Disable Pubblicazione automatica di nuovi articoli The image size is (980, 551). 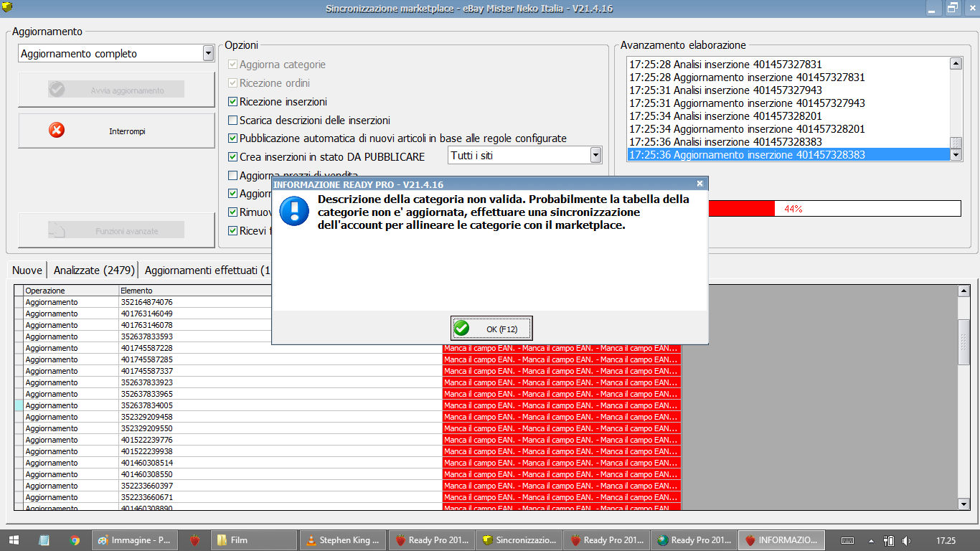232,138
